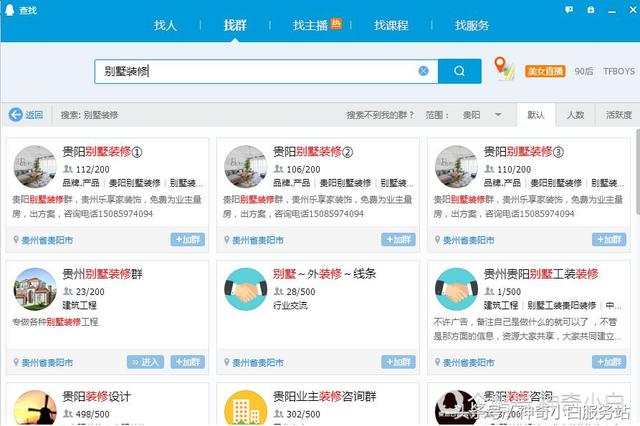
Task: Switch to 找群 tab
Action: point(235,25)
